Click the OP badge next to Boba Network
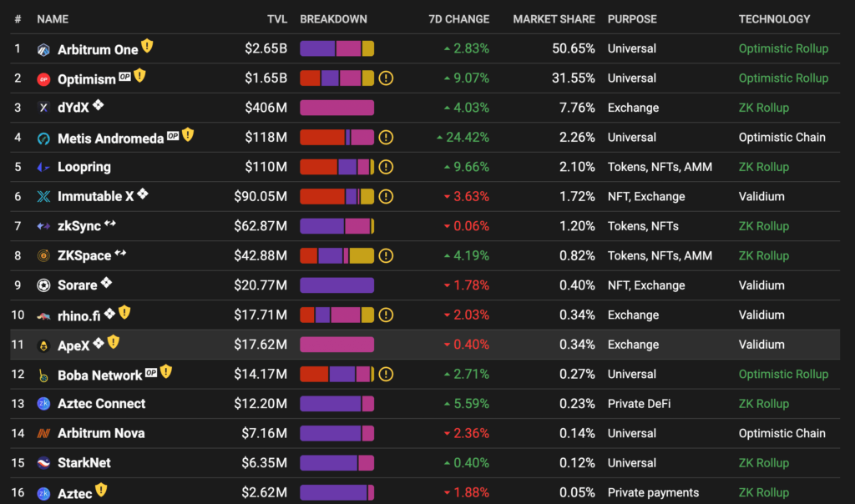855x504 pixels. point(151,373)
